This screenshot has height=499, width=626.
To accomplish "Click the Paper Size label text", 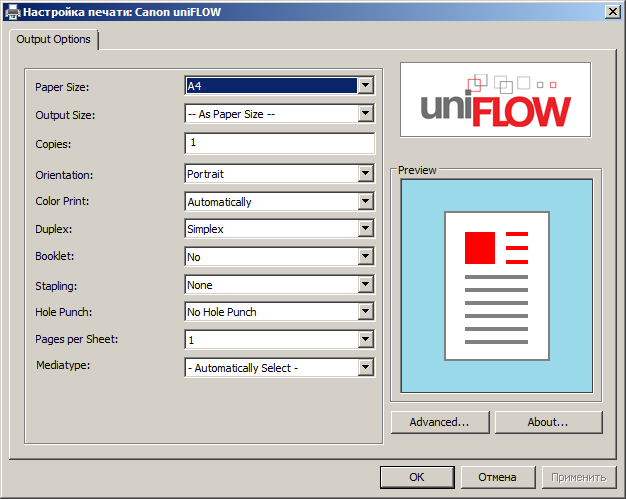I will pos(62,87).
